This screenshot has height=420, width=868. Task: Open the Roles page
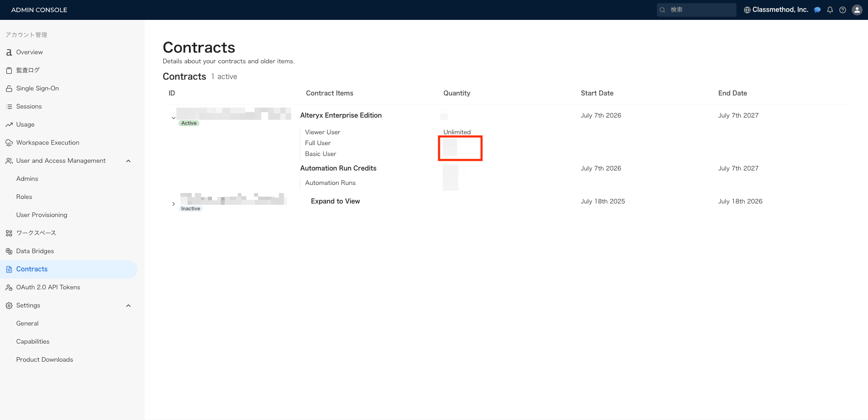24,197
